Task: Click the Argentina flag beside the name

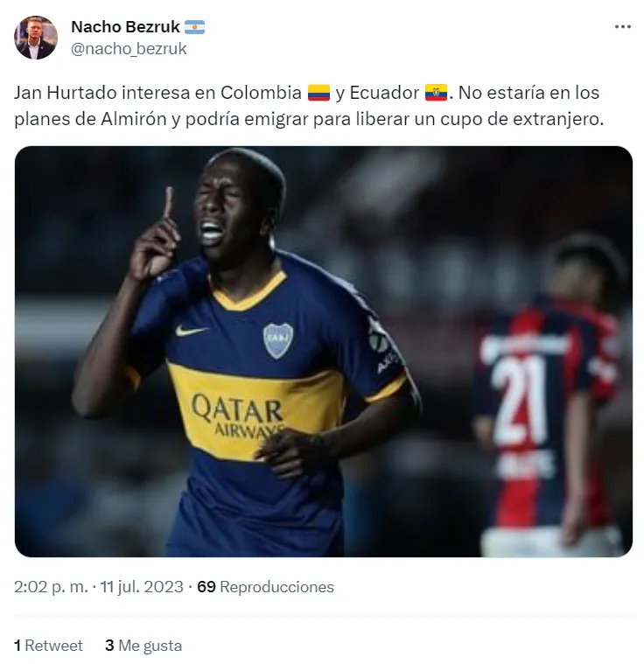Action: [x=194, y=27]
